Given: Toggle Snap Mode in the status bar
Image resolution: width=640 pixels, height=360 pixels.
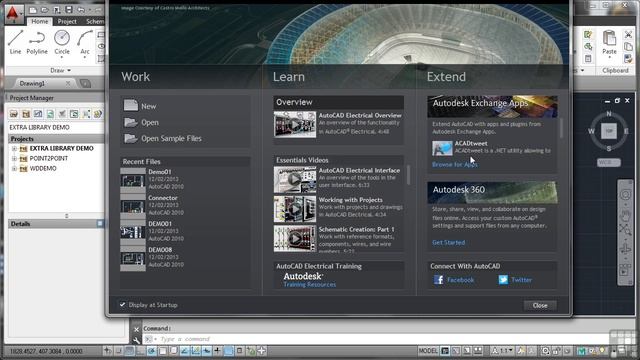Looking at the screenshot, I should point(119,351).
